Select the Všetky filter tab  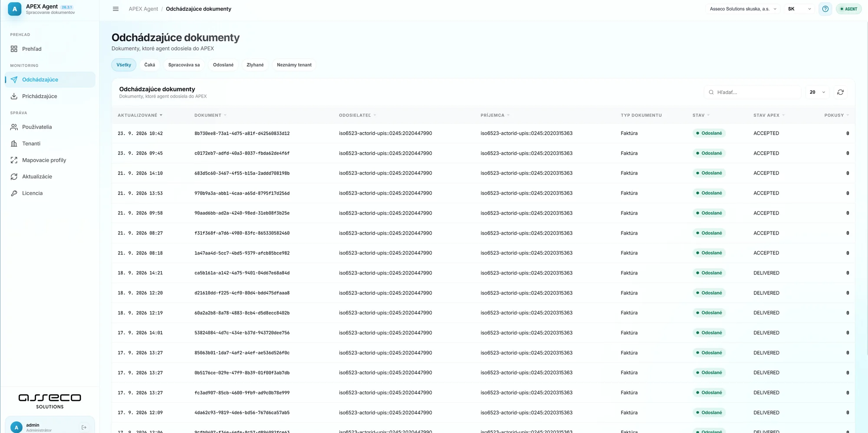coord(124,65)
